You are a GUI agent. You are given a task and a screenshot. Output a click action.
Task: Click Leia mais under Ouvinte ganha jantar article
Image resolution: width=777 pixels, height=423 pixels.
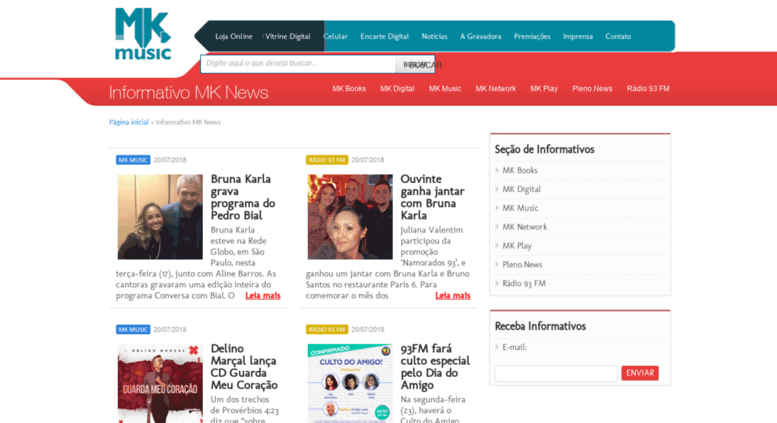coord(452,296)
